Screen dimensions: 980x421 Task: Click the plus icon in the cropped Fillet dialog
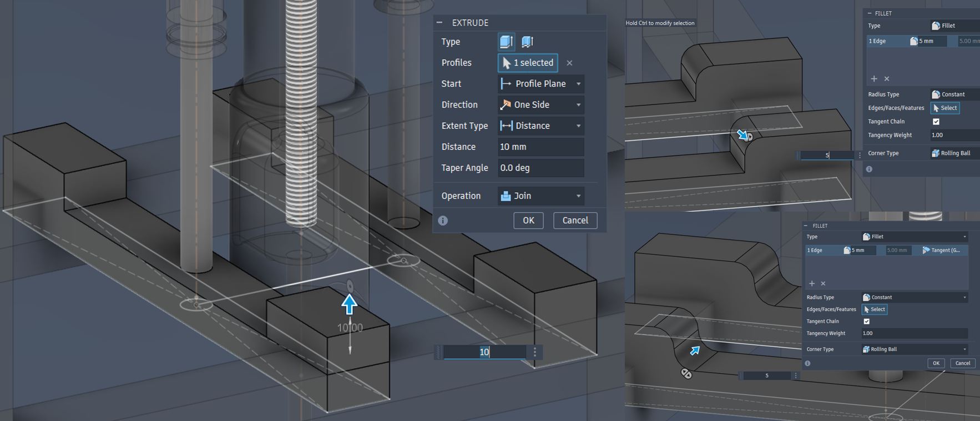(x=874, y=79)
